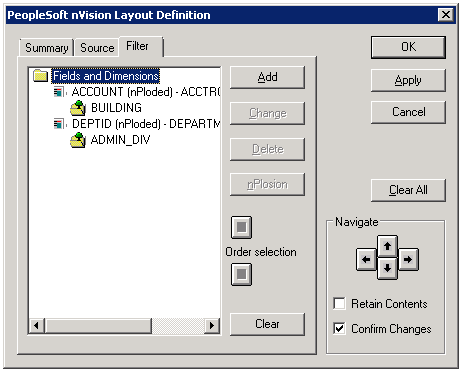Confirm with the OK button

point(408,47)
